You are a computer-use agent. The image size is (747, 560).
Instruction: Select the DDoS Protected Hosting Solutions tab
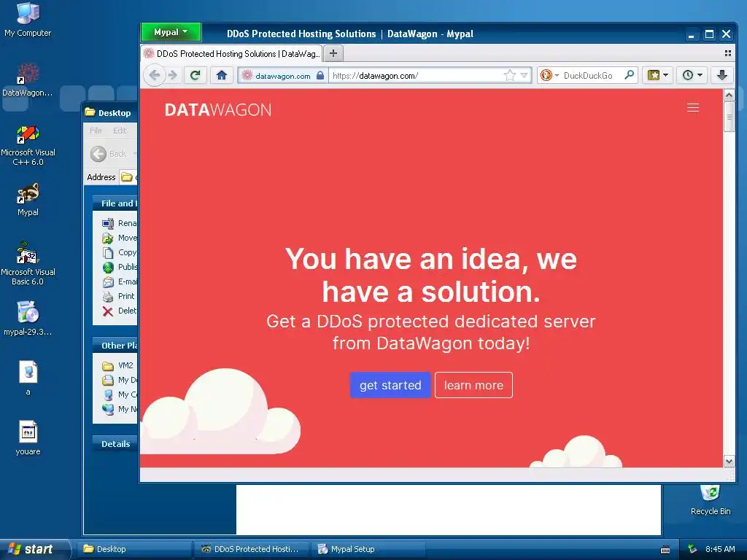click(x=231, y=53)
